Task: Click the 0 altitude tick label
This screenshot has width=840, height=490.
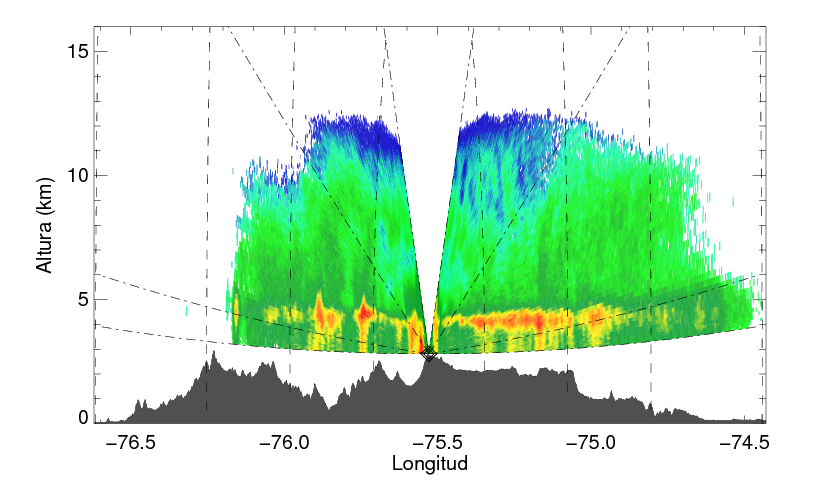Action: tap(84, 418)
